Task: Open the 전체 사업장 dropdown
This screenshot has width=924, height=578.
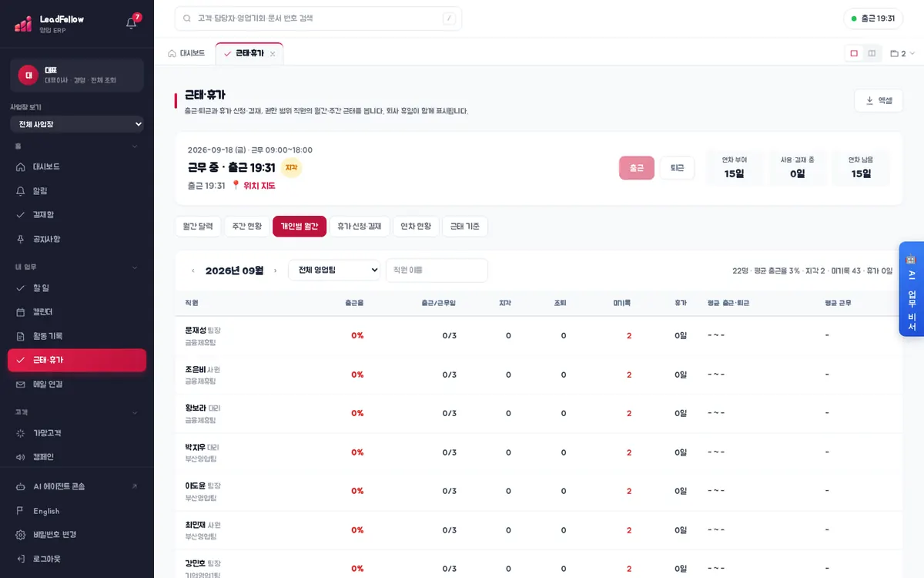Action: [77, 124]
